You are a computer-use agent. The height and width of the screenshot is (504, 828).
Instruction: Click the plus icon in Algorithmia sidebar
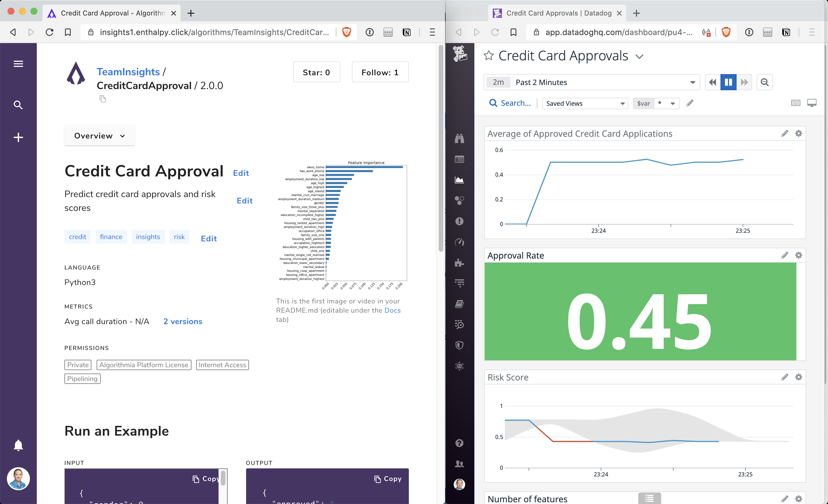[18, 137]
